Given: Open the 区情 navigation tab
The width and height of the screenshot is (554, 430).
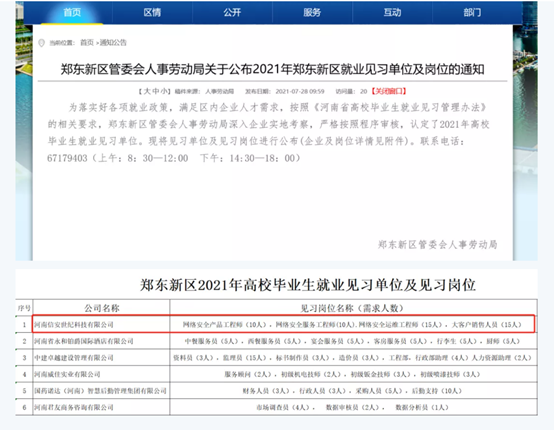Looking at the screenshot, I should click(152, 12).
